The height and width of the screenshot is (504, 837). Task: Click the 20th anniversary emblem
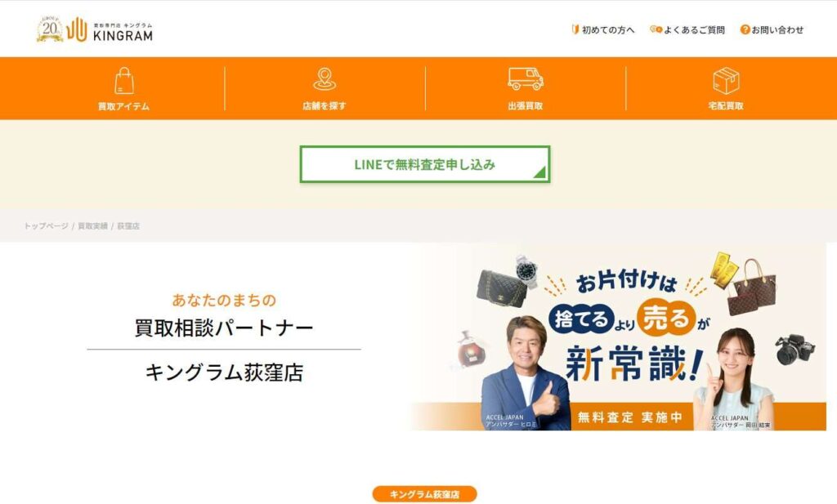point(50,29)
